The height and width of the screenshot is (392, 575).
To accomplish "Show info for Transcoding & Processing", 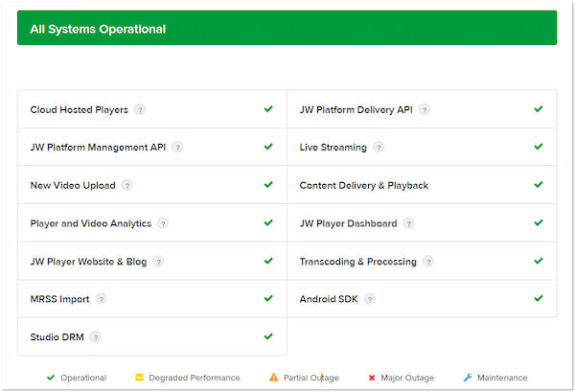I will click(428, 262).
